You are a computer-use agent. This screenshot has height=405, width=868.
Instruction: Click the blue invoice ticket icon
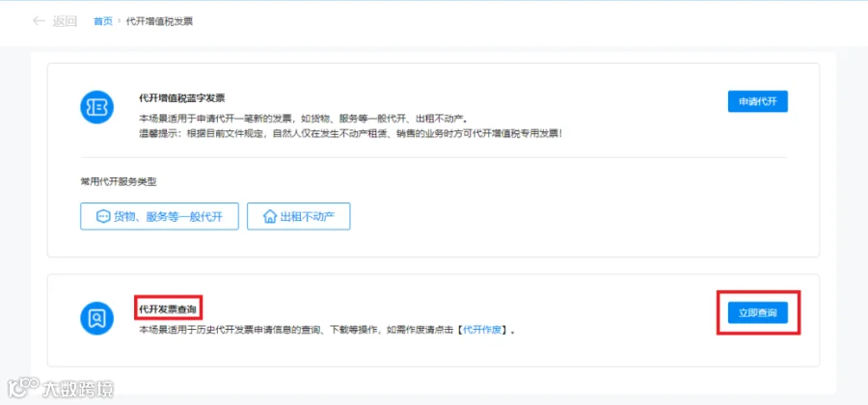[x=96, y=107]
